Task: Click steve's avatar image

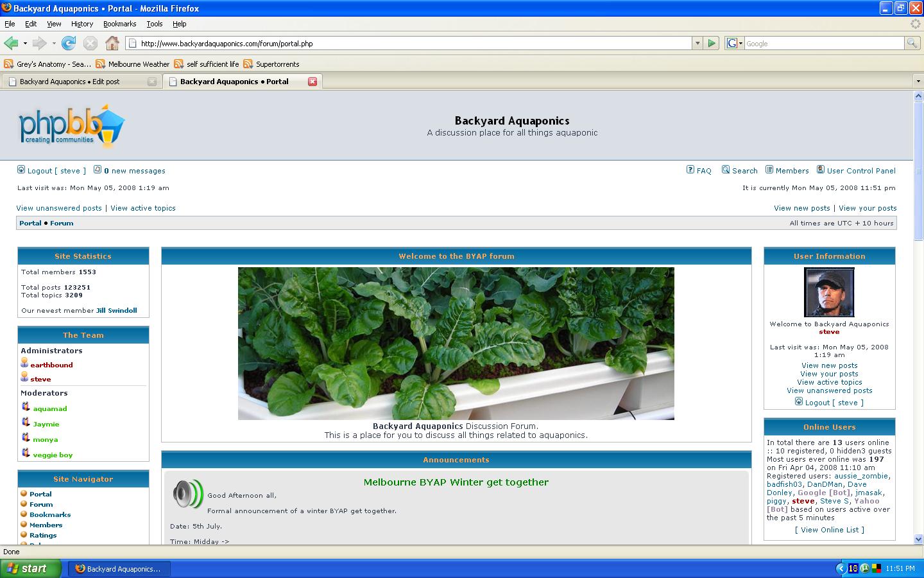Action: [x=829, y=292]
